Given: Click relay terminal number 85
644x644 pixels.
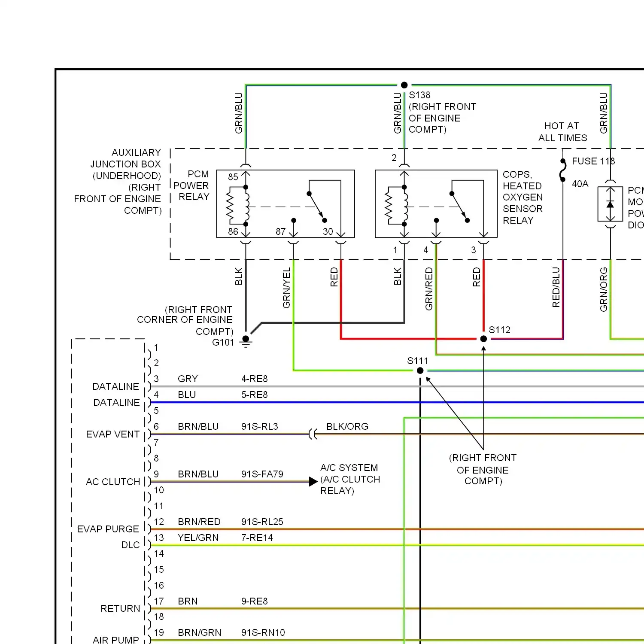Looking at the screenshot, I should [x=233, y=177].
